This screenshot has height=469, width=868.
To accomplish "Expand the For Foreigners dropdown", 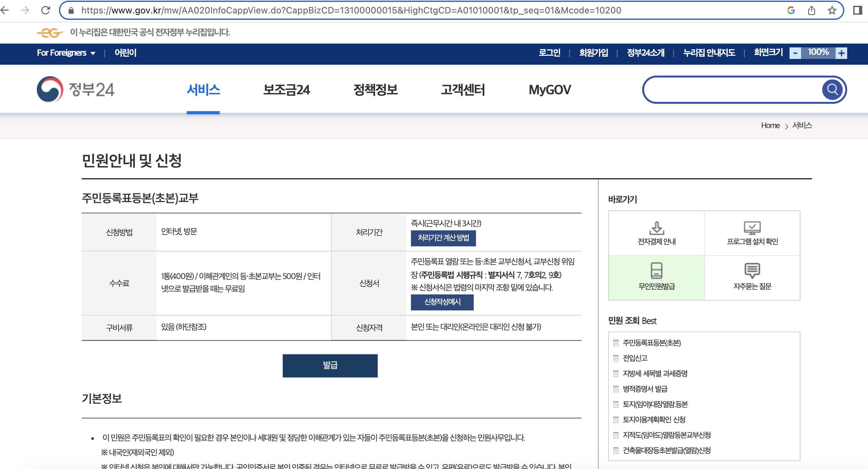I will click(66, 53).
